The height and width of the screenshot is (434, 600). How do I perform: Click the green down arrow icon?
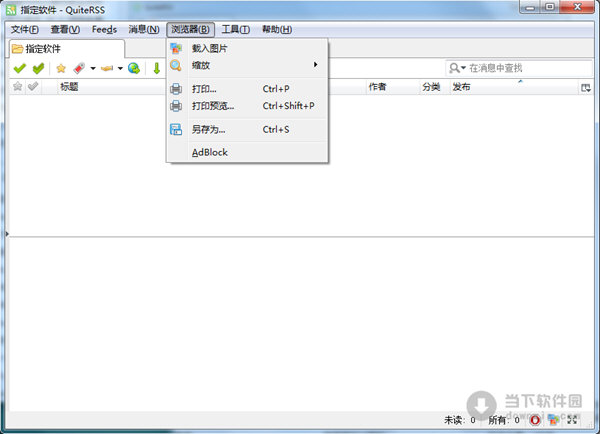[x=157, y=69]
